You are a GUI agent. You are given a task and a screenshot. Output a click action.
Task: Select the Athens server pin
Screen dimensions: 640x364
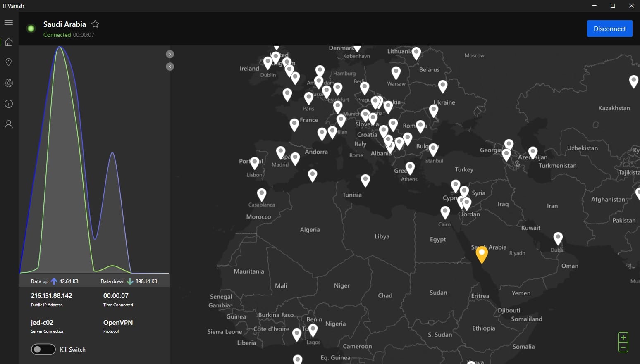tap(410, 169)
